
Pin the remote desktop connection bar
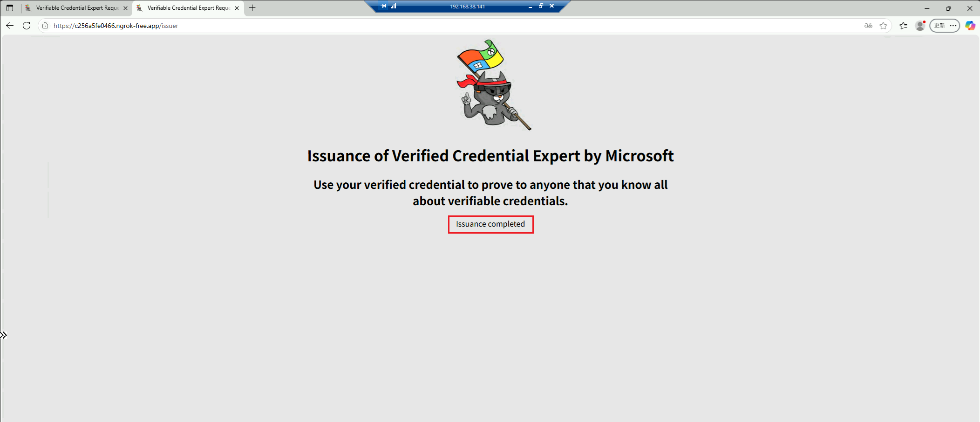pyautogui.click(x=383, y=6)
